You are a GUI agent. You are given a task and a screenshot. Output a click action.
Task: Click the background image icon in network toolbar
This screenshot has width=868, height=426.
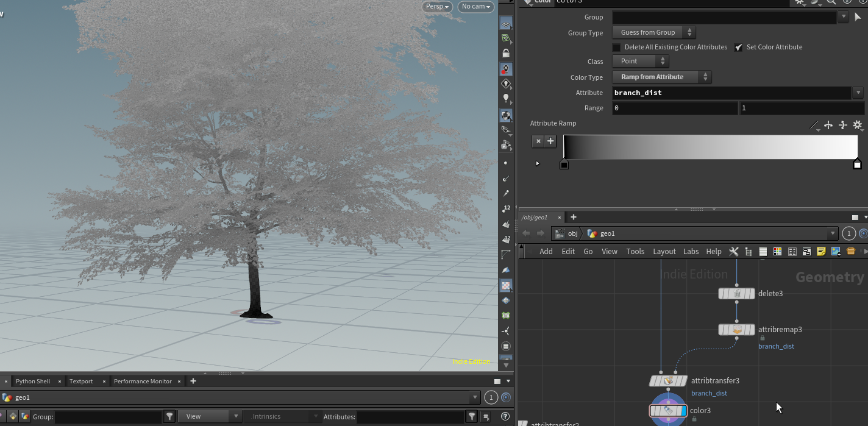(836, 252)
